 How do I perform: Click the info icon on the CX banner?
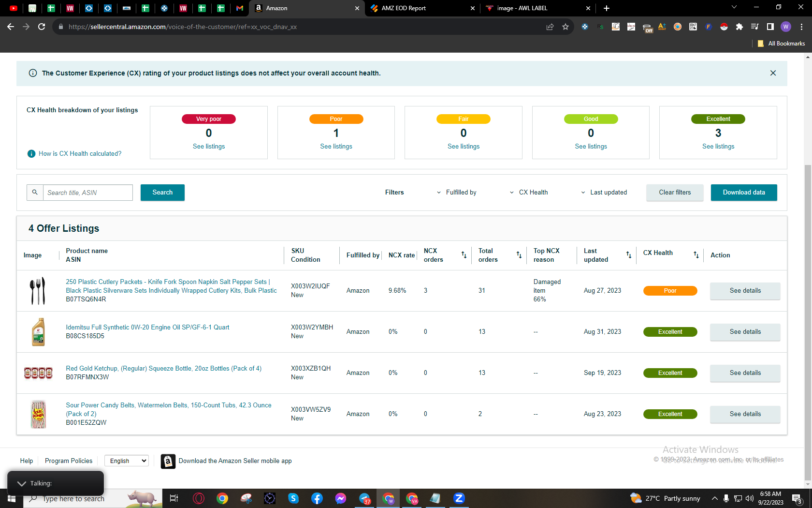pyautogui.click(x=33, y=73)
